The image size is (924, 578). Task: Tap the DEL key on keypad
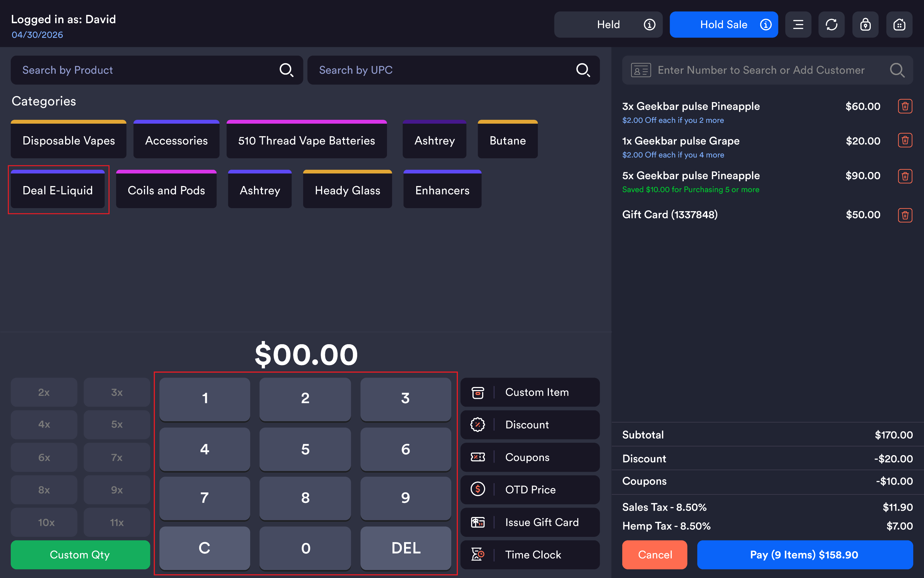pos(406,548)
